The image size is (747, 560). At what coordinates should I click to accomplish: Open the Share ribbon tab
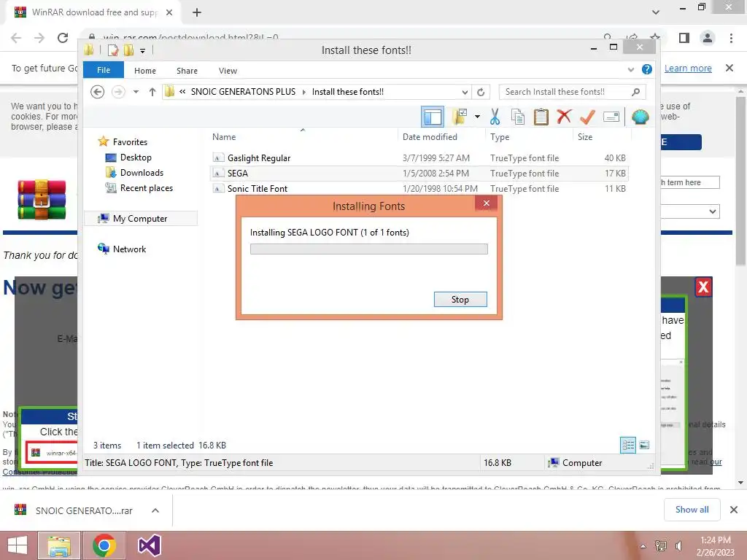point(187,71)
